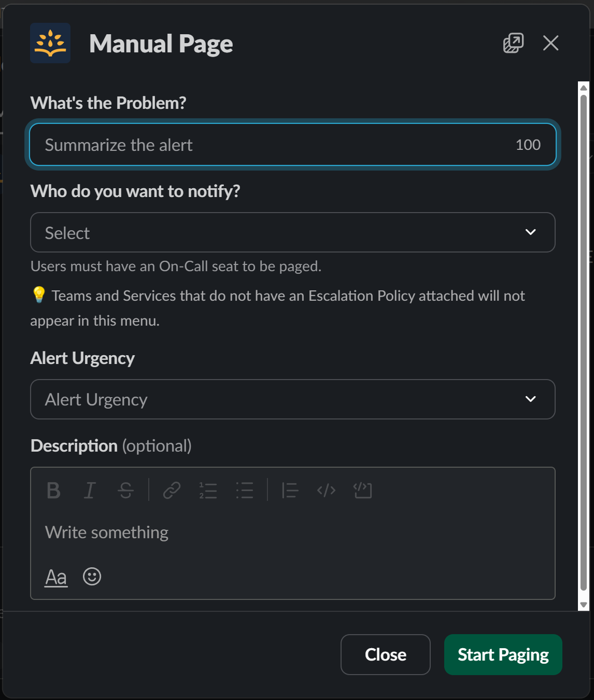The width and height of the screenshot is (594, 700).
Task: Click the Summarize the alert field
Action: pos(293,145)
